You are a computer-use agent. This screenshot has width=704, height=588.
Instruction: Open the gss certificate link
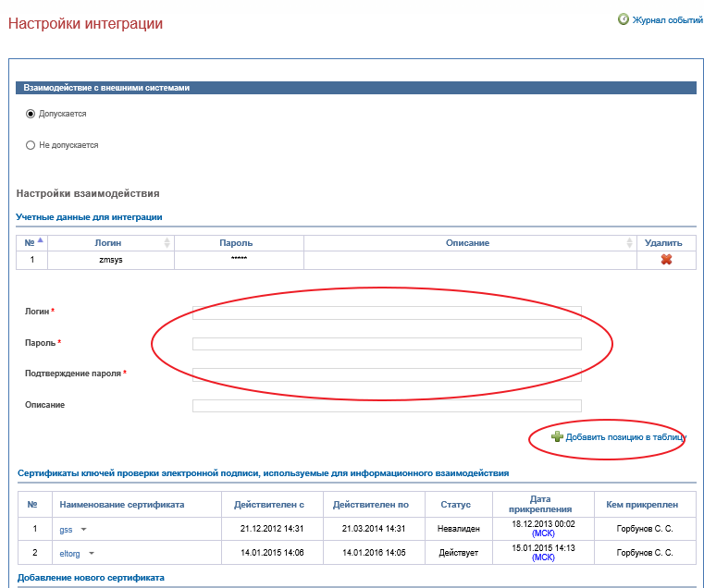click(66, 530)
